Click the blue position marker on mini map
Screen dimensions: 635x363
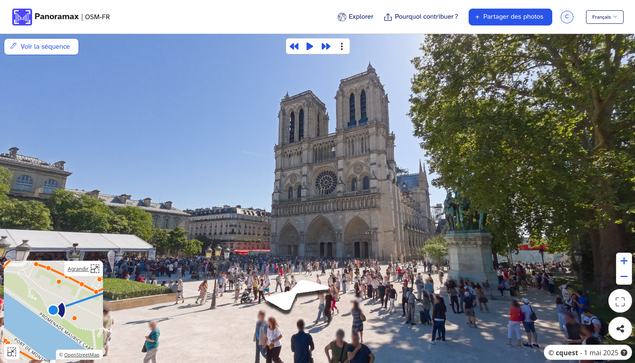53,310
